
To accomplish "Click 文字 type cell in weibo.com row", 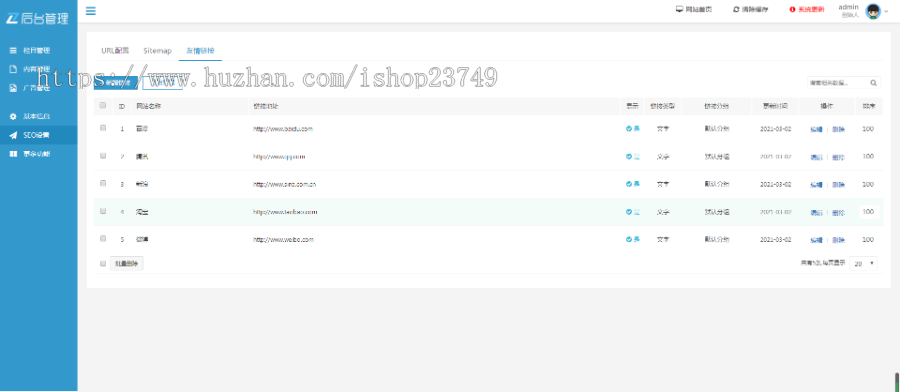I will coord(662,239).
